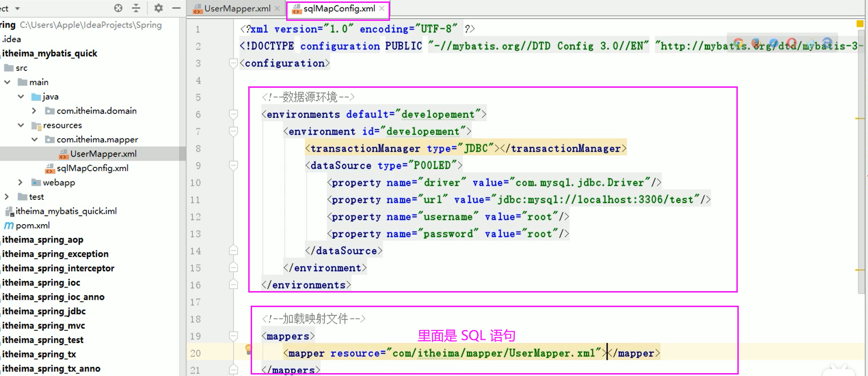Select the itheima_mybatis_quick module
868x376 pixels.
50,53
